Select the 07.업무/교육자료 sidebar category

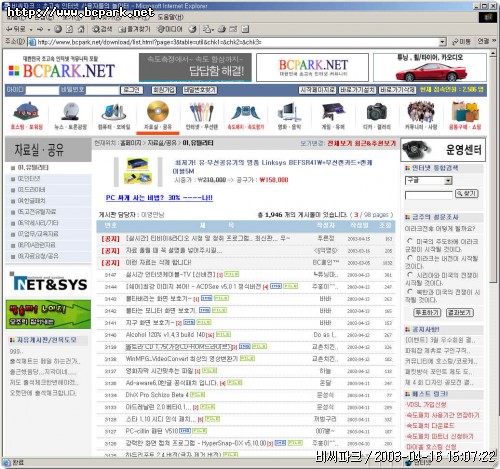pyautogui.click(x=38, y=234)
